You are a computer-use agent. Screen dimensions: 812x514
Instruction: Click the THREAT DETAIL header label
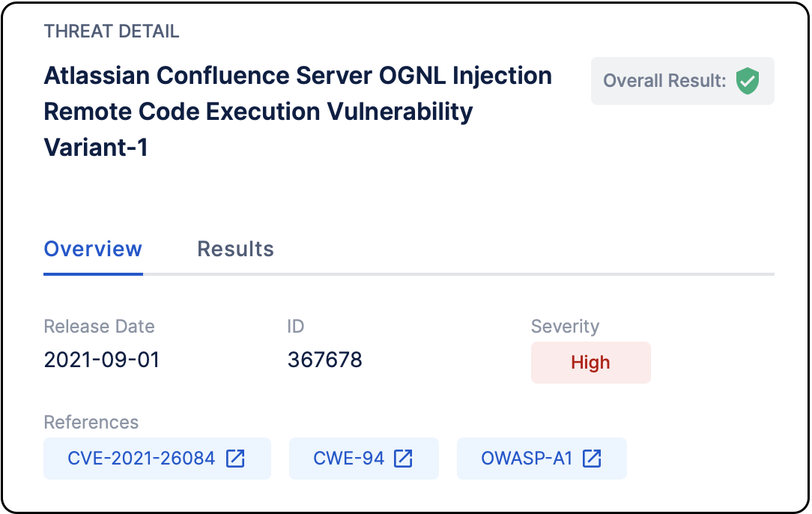point(112,31)
